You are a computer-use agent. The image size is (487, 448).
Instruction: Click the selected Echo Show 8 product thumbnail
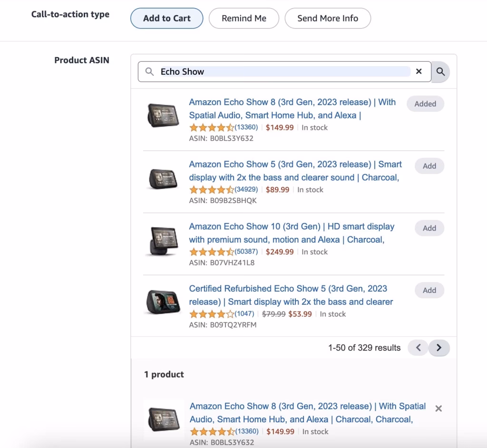[x=164, y=419]
